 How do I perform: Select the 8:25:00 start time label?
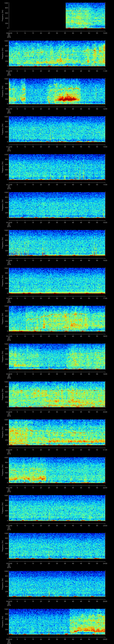pyautogui.click(x=9, y=639)
